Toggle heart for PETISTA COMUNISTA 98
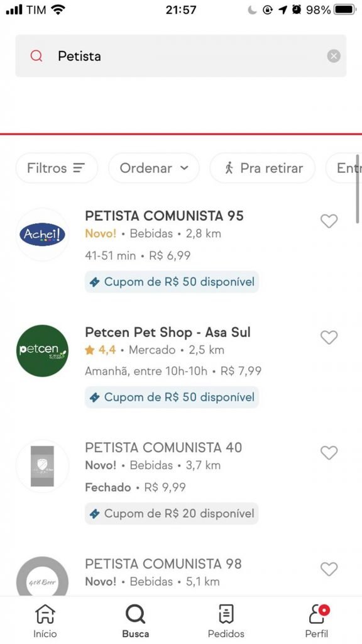Viewport: 362px width, 644px height. point(329,569)
